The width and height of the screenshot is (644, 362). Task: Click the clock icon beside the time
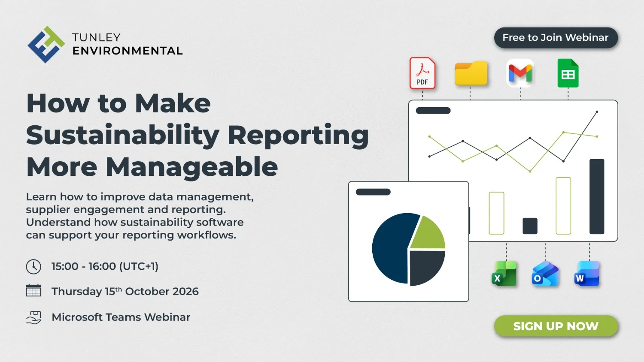(x=33, y=267)
